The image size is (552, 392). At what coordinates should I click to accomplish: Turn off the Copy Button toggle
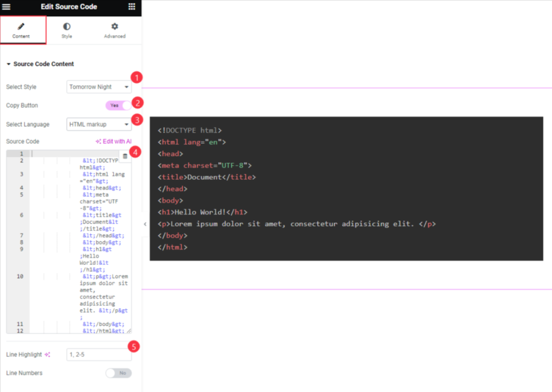118,106
